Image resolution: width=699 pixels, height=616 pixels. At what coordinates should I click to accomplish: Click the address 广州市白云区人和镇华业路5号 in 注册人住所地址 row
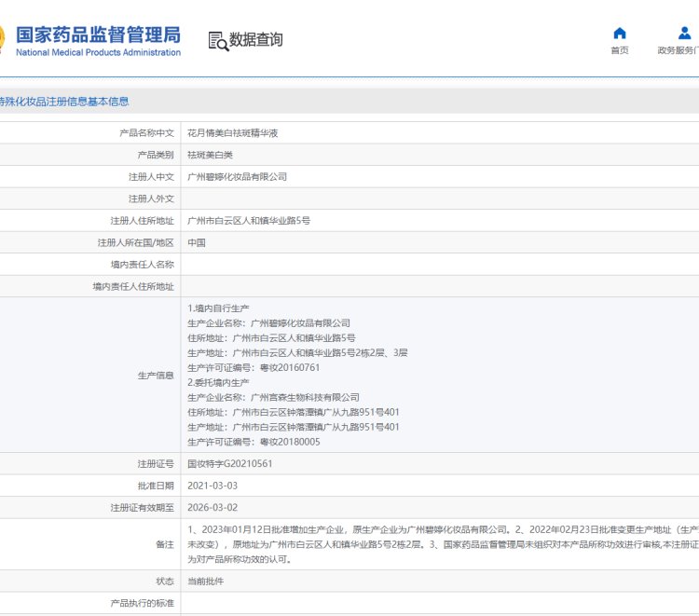(249, 221)
